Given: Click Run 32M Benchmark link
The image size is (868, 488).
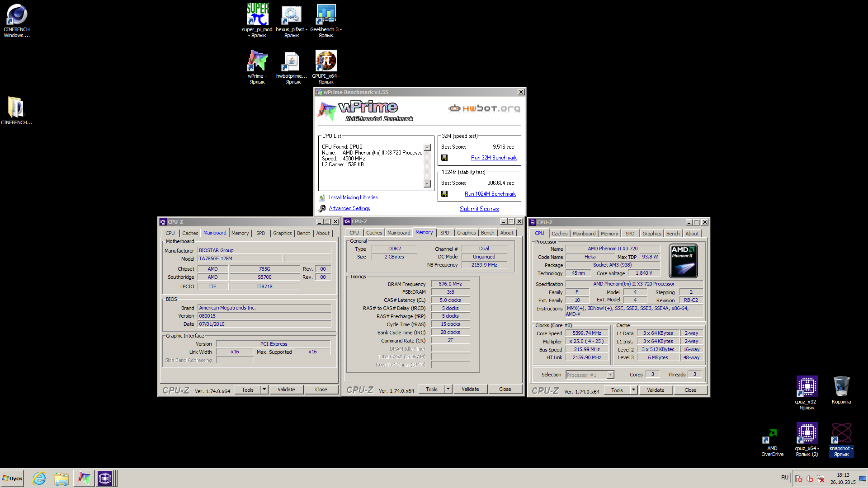Looking at the screenshot, I should pyautogui.click(x=494, y=158).
